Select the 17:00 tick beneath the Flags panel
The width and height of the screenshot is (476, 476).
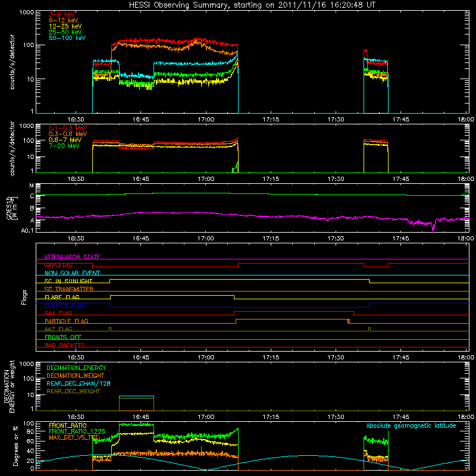click(206, 358)
